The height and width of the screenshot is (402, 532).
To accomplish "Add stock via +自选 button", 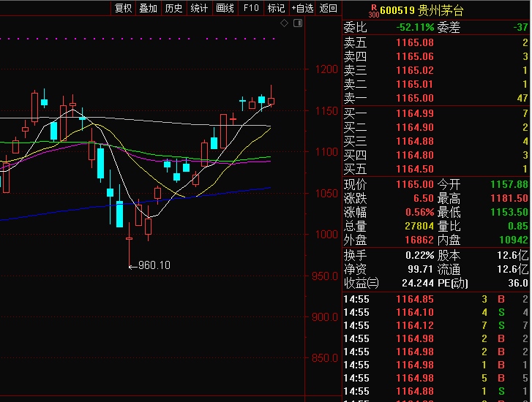I will point(302,8).
